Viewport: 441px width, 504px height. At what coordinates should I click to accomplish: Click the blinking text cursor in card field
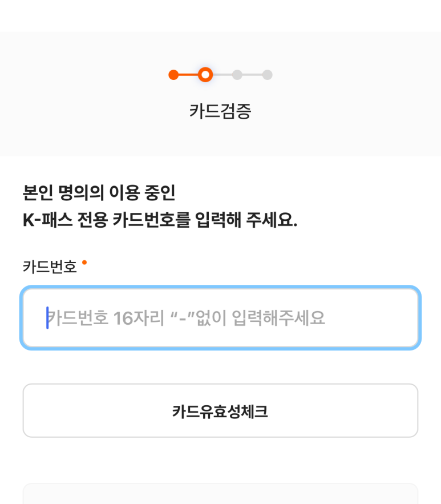[47, 318]
